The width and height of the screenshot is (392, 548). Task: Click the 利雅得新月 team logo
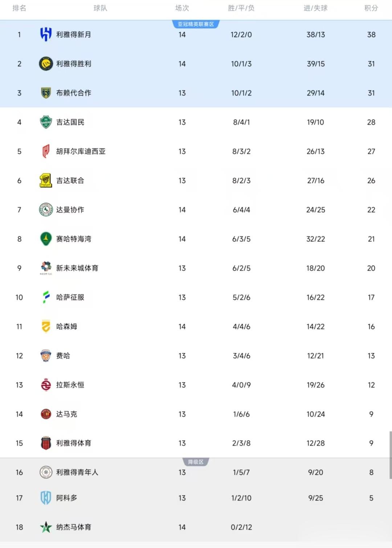(46, 34)
